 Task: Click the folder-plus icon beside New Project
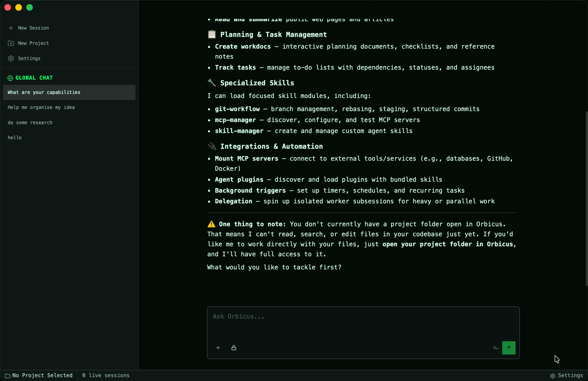pyautogui.click(x=11, y=43)
